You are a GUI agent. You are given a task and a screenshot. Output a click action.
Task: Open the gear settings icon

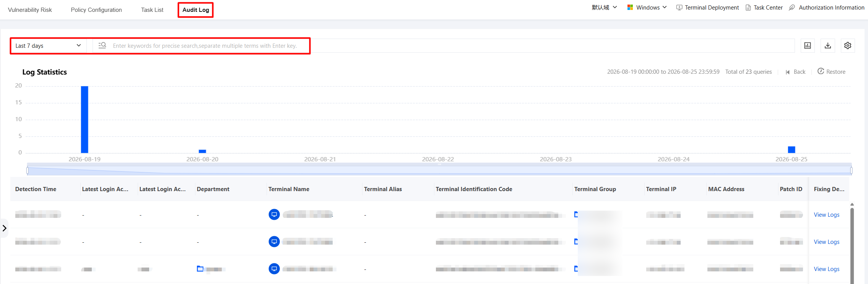pyautogui.click(x=848, y=45)
